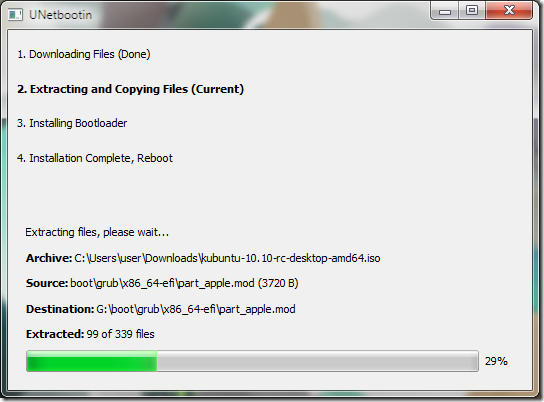
Task: Click the bold Extracting and Copying Files step
Action: point(130,89)
